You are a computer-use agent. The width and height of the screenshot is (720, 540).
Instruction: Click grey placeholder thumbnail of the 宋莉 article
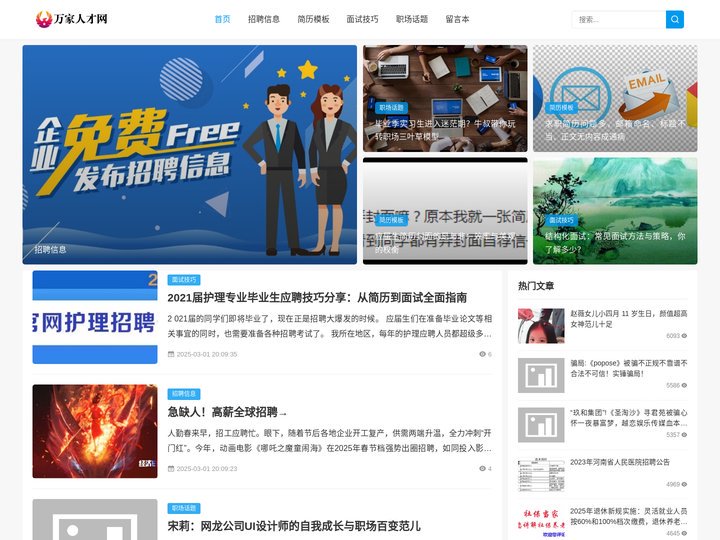point(95,519)
